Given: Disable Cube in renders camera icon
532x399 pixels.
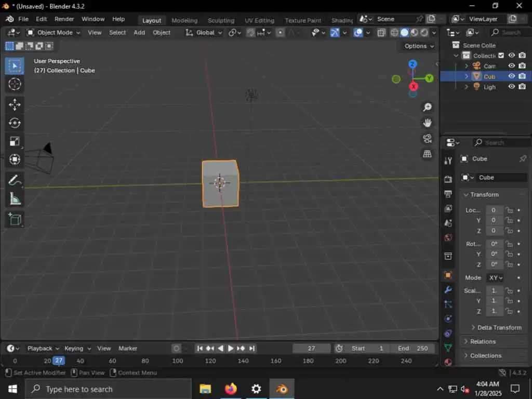Looking at the screenshot, I should 522,76.
